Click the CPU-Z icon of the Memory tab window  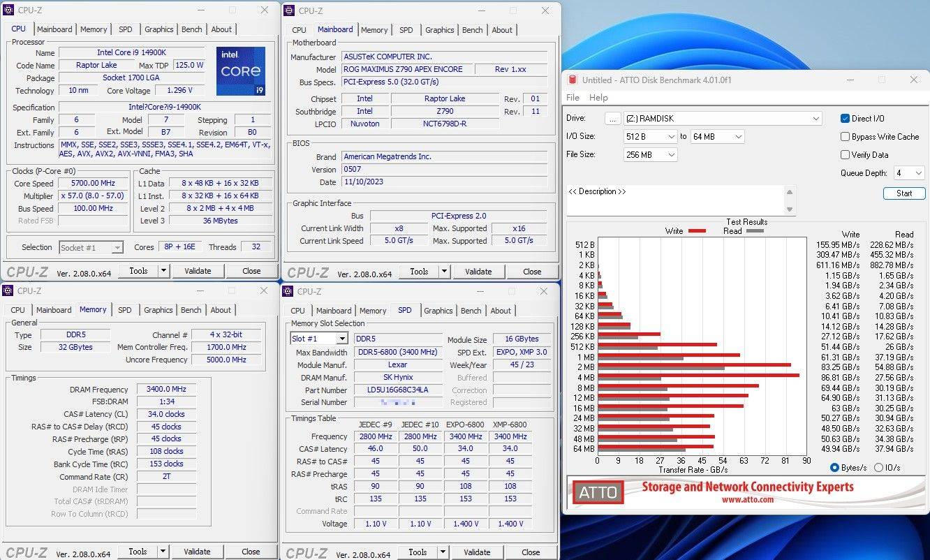tap(8, 290)
